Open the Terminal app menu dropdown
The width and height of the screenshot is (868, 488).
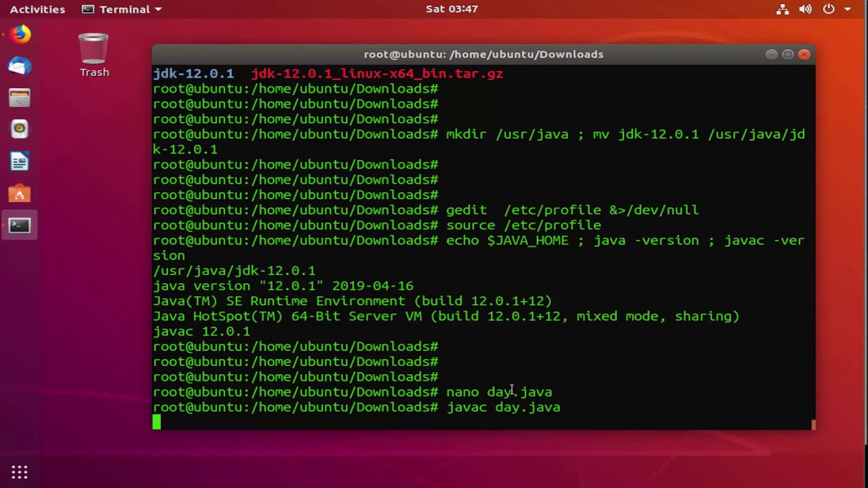coord(121,9)
